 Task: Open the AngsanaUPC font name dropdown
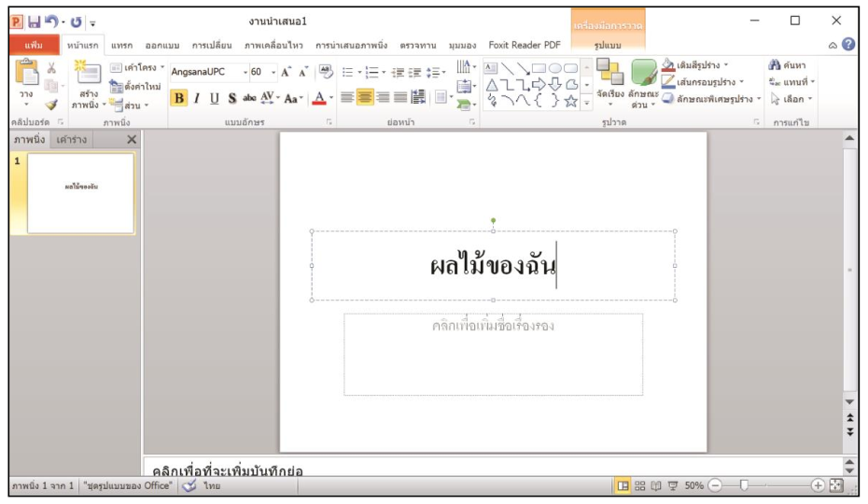204,72
